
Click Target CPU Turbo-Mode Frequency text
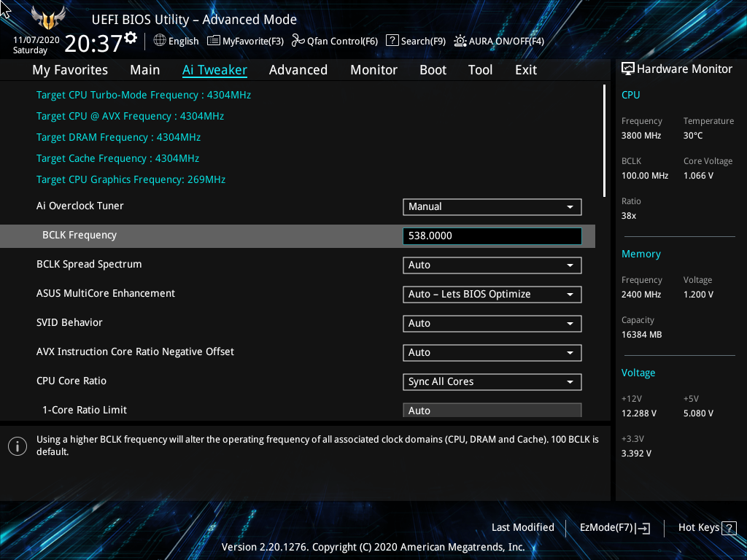click(x=144, y=95)
